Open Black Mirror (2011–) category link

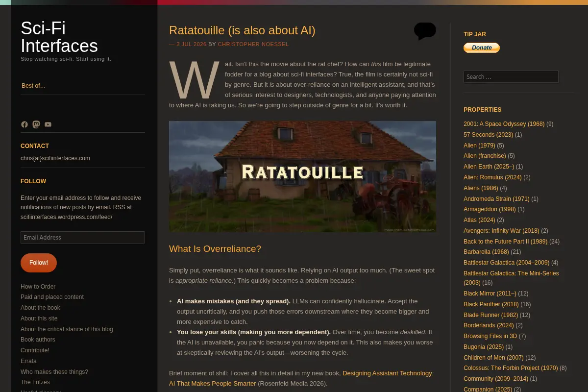tap(490, 294)
